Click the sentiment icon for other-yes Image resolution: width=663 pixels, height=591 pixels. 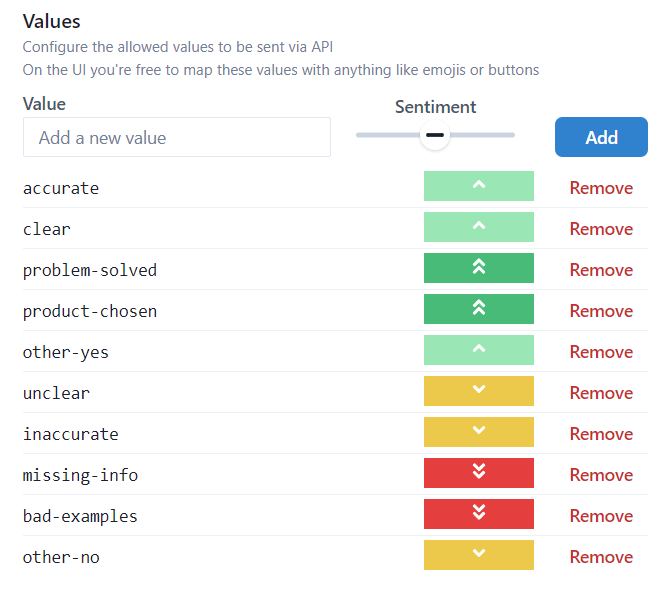pos(478,351)
